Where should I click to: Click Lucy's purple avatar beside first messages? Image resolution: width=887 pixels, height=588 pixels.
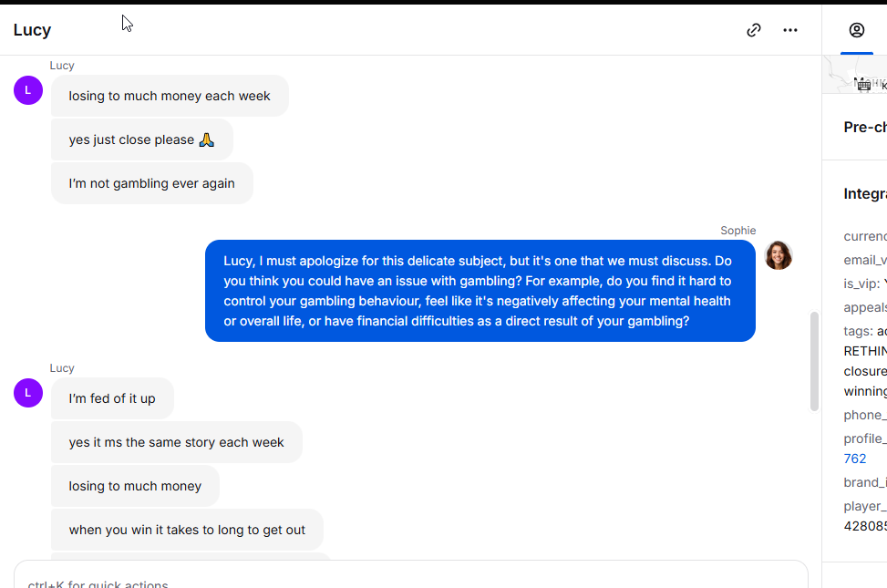(x=28, y=90)
